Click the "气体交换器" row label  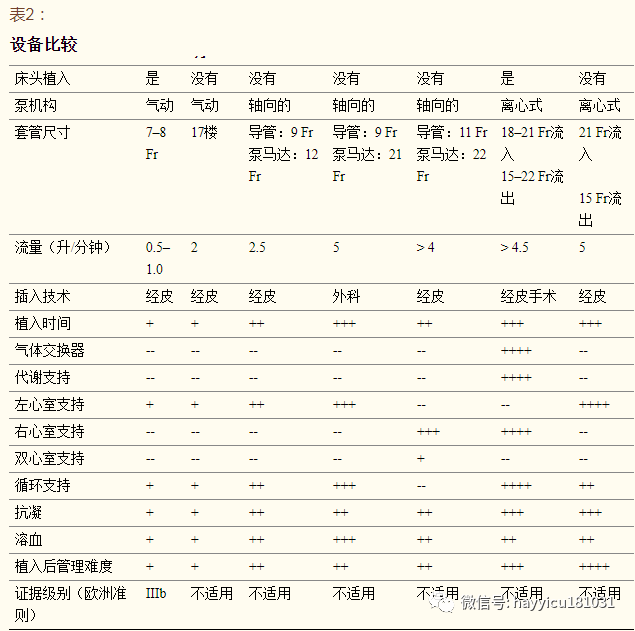pos(49,351)
